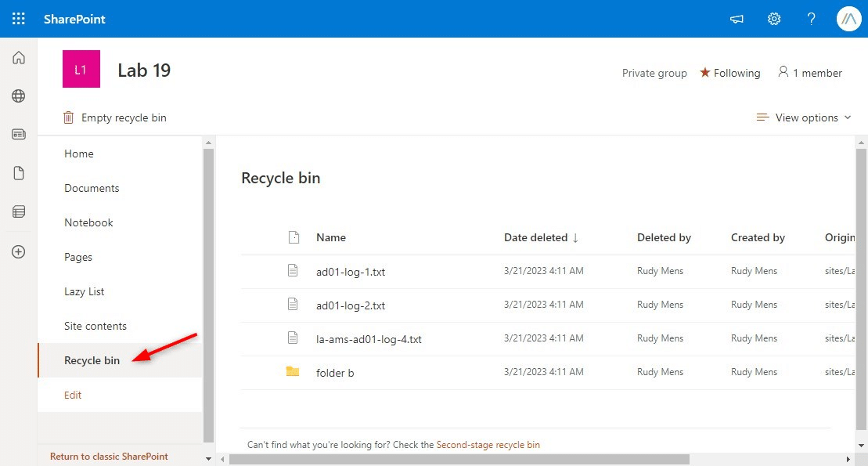Click the Private group label
Screen dimensions: 868x466
click(x=654, y=73)
